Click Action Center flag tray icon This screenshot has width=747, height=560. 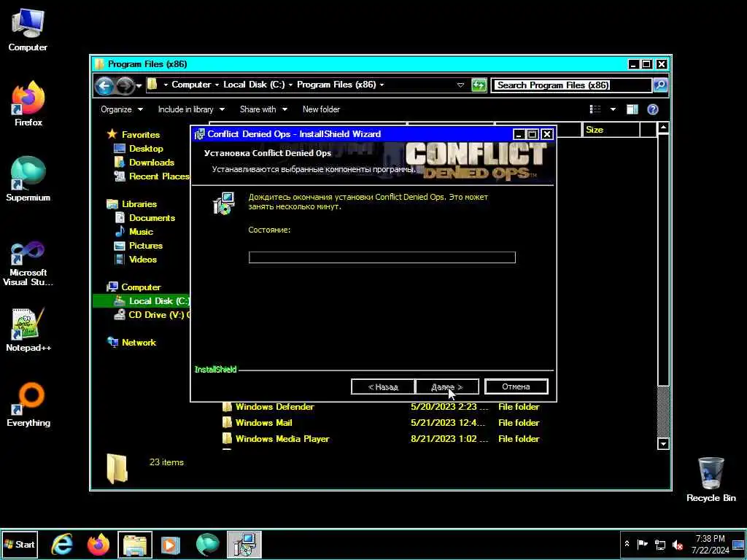(x=642, y=544)
